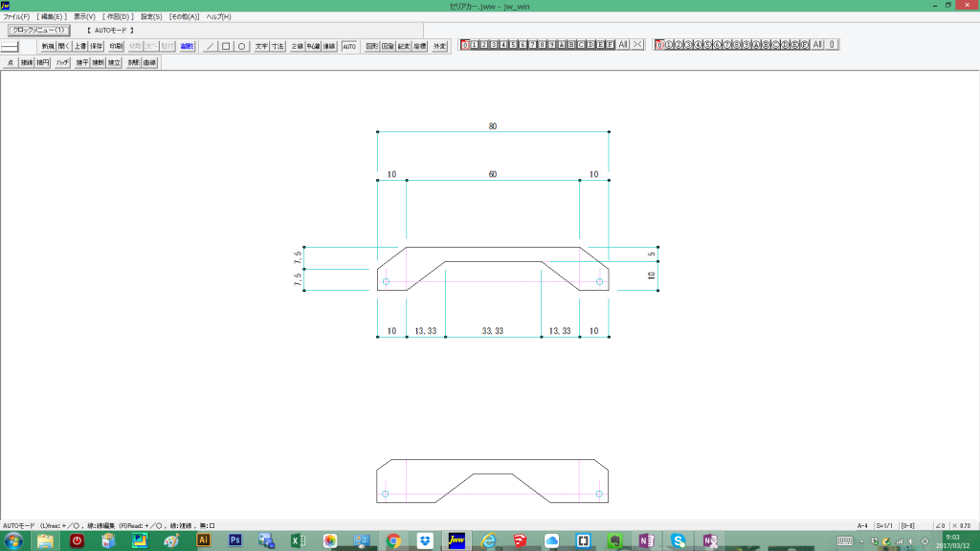Click the 点 point tool

(11, 62)
